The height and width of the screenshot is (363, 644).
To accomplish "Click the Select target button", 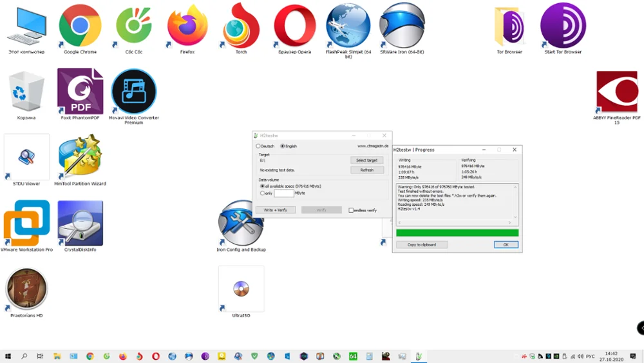I will pos(367,161).
